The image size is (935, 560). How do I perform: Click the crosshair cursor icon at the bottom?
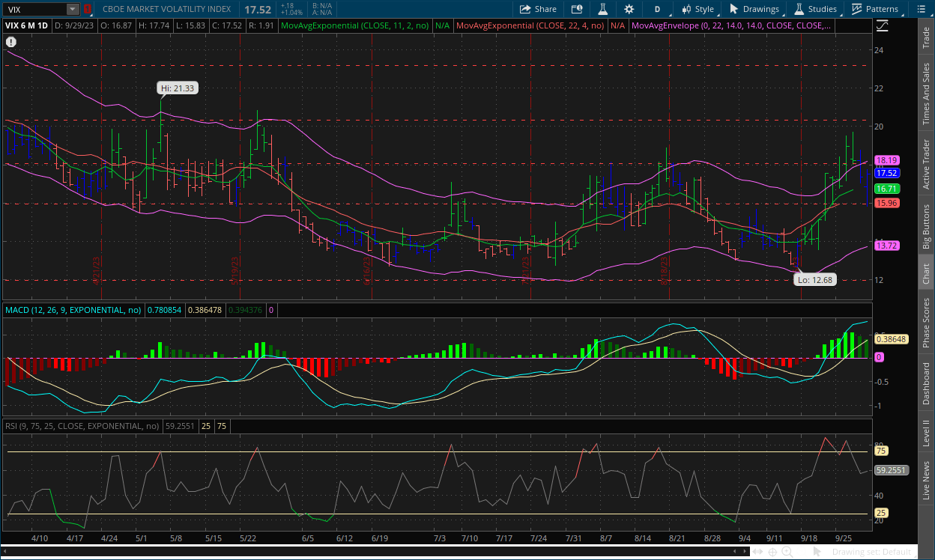point(772,552)
